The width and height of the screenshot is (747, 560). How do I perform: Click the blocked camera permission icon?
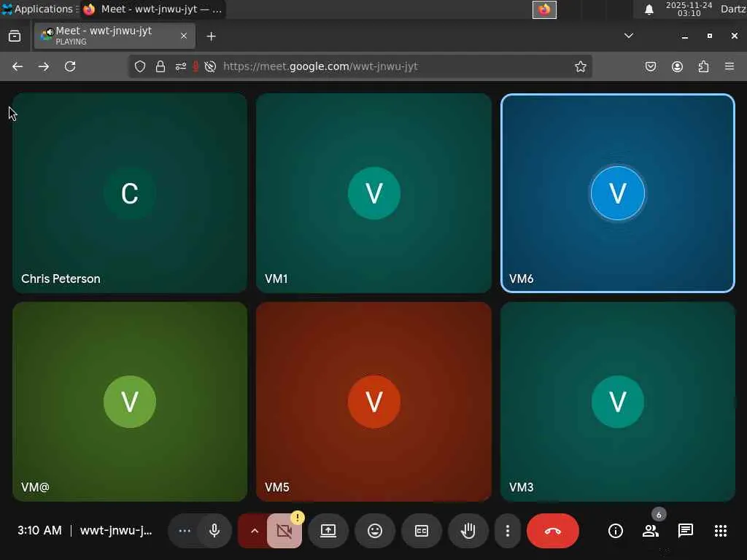tap(210, 66)
